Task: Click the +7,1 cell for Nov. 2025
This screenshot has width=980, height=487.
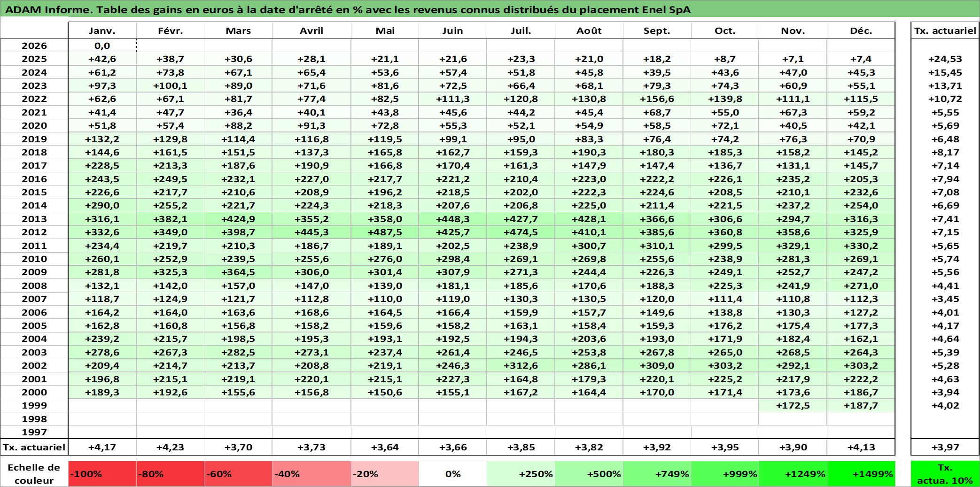Action: tap(793, 59)
